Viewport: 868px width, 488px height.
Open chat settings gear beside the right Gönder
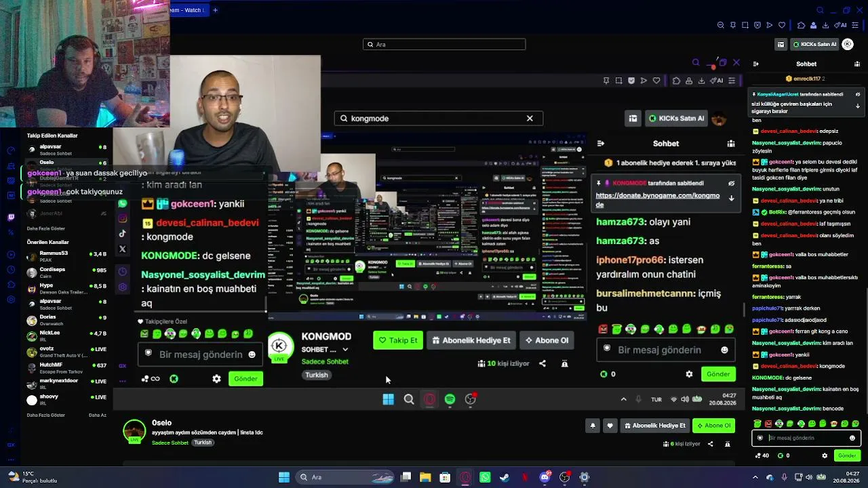(x=825, y=455)
